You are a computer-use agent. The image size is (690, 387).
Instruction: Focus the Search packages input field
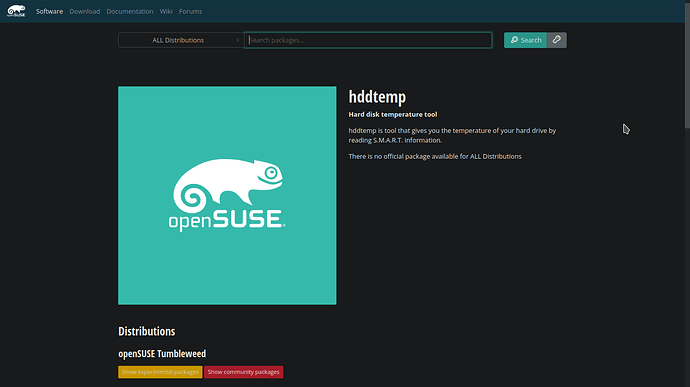368,40
